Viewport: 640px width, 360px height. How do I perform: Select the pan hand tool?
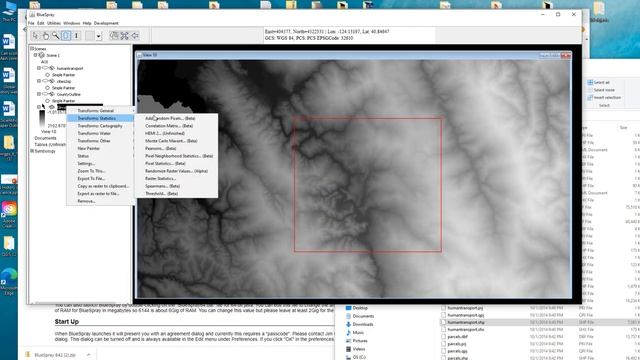tap(45, 36)
